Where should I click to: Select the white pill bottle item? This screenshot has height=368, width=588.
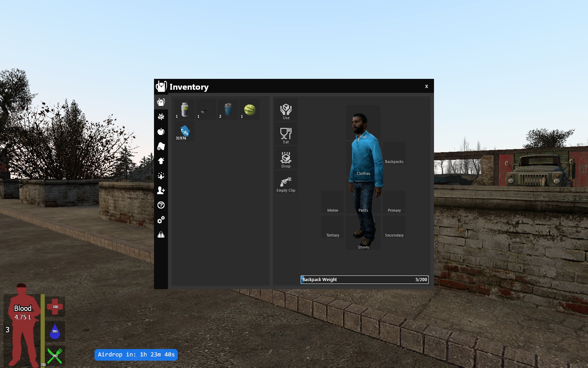tap(184, 109)
